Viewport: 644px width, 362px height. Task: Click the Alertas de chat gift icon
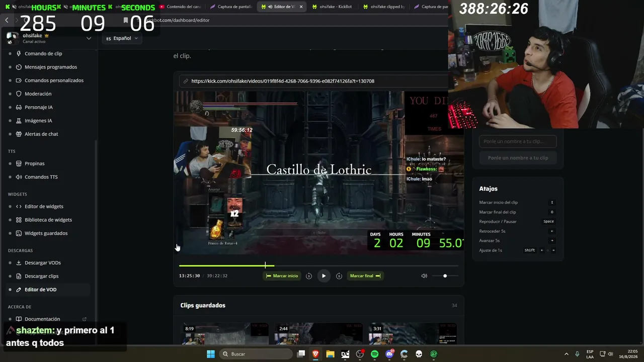point(19,134)
